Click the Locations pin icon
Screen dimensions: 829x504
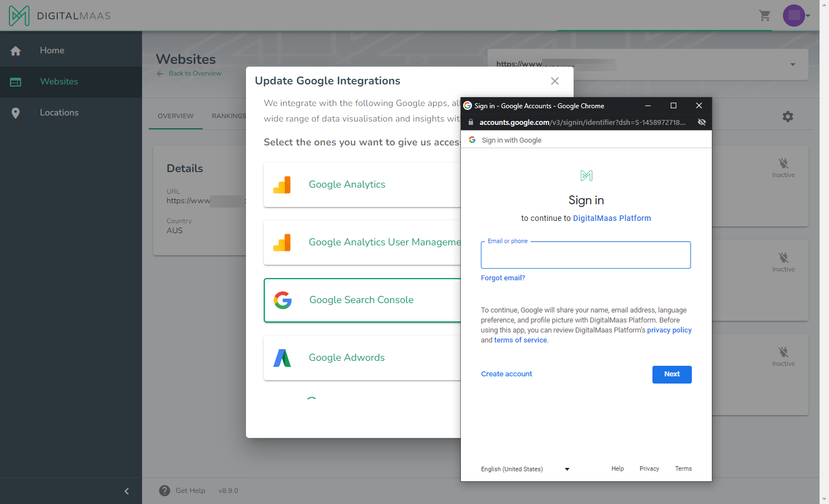coord(16,113)
